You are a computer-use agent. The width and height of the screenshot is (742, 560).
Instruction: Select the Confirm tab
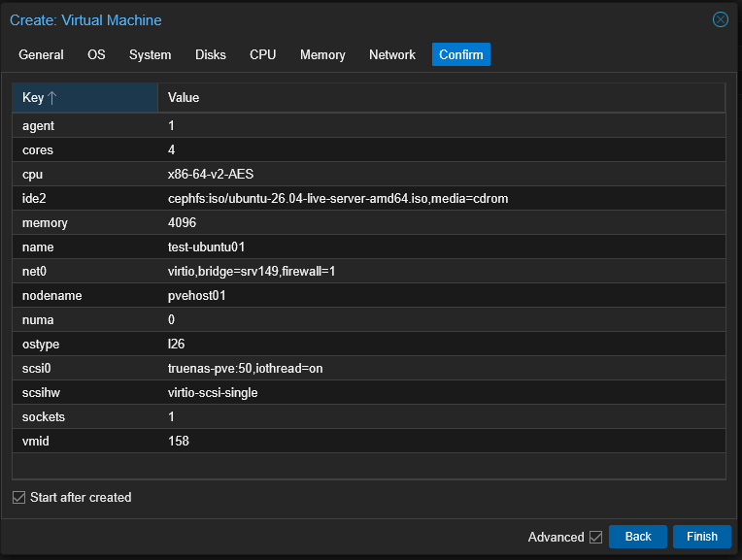[461, 55]
